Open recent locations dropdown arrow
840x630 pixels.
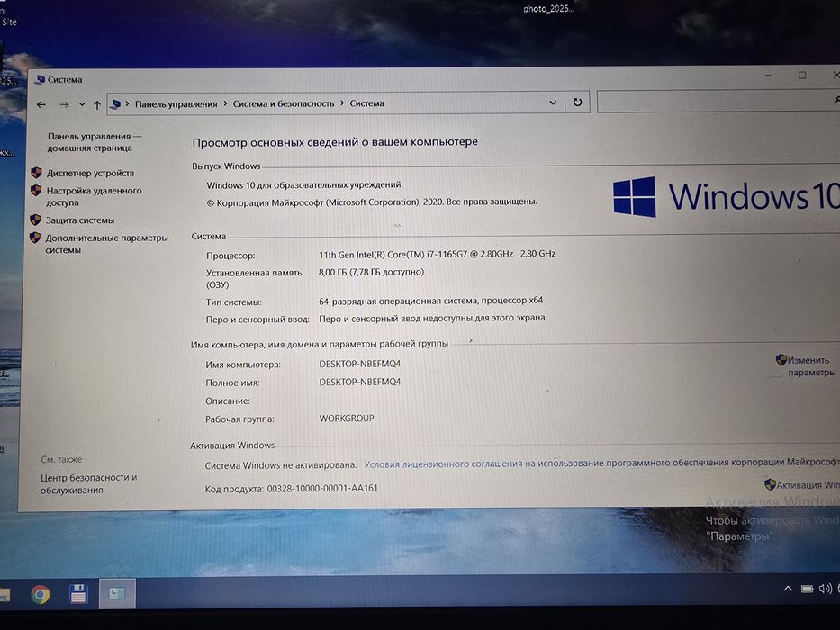(x=82, y=105)
